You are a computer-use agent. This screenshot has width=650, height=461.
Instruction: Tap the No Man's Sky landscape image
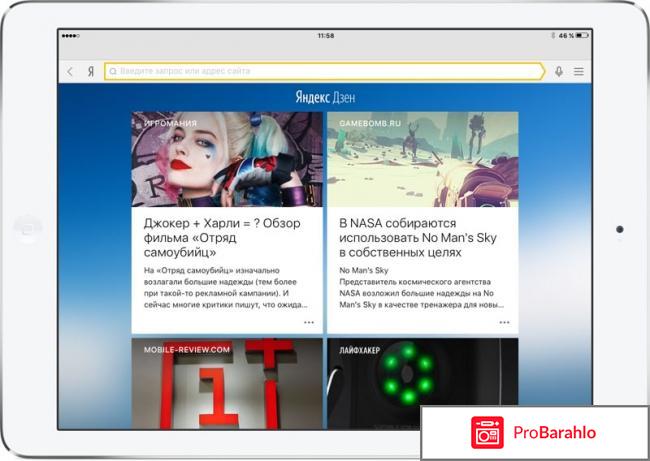tap(422, 160)
